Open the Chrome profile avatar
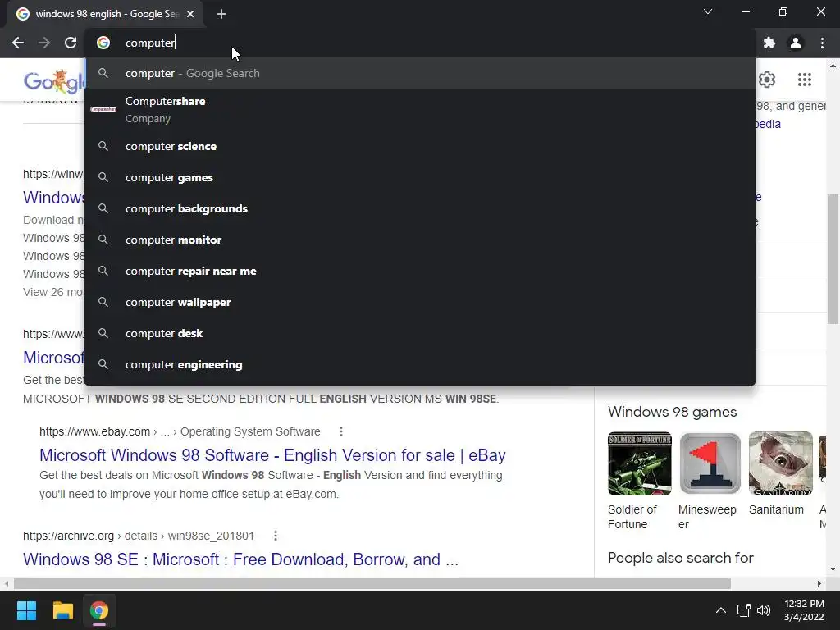The image size is (840, 630). (796, 43)
